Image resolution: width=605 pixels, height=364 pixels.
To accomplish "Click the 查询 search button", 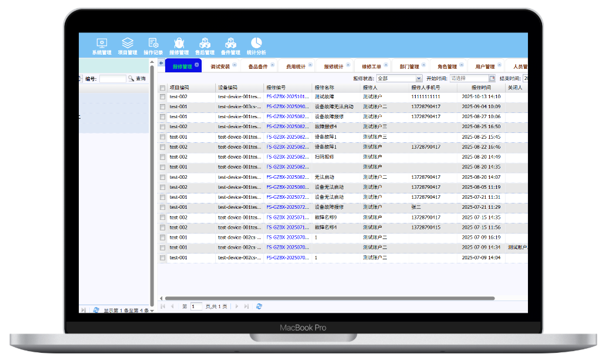I will (x=137, y=79).
